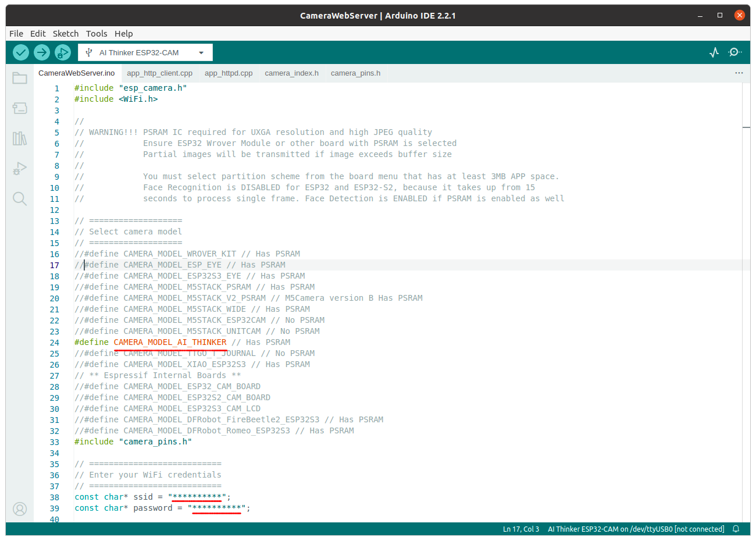This screenshot has width=756, height=541.
Task: Open the account profile icon
Action: tap(20, 509)
